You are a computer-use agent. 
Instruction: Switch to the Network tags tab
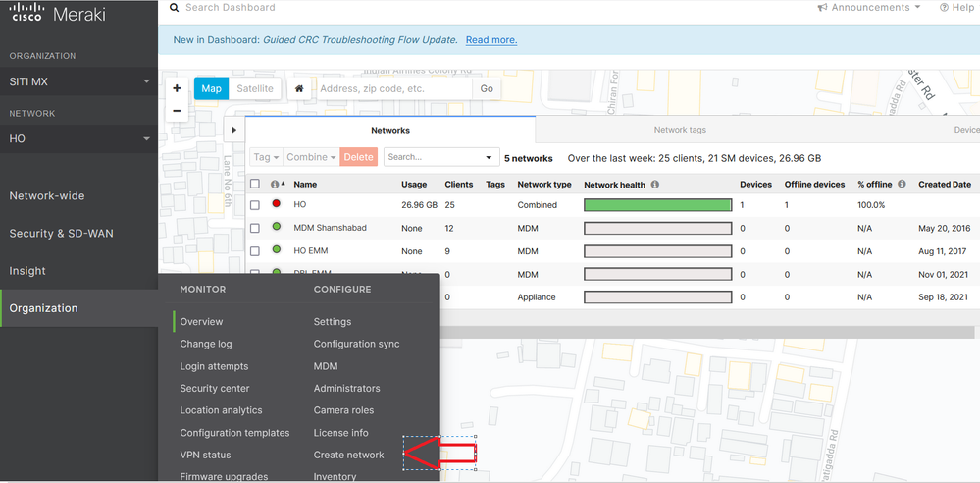tap(680, 130)
